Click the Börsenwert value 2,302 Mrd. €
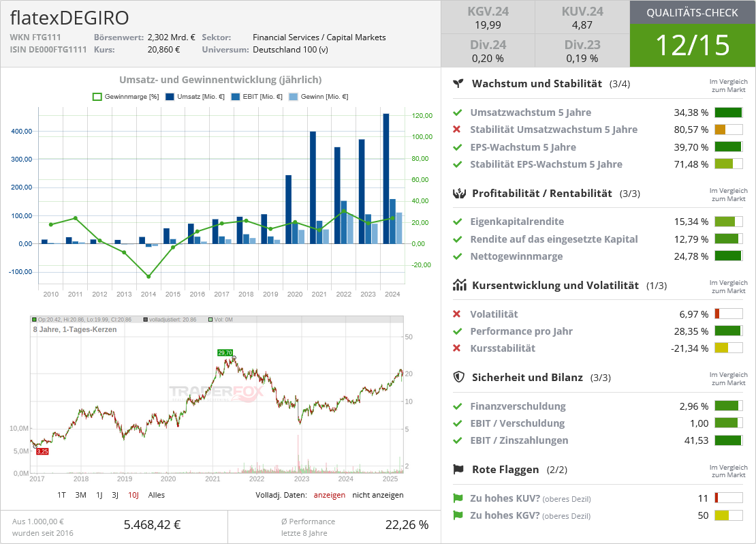The height and width of the screenshot is (544, 756). [x=171, y=37]
